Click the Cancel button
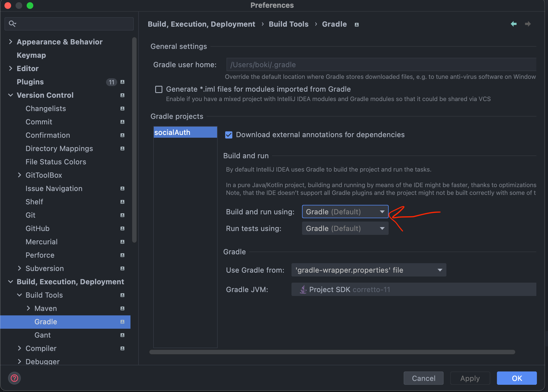 (423, 378)
